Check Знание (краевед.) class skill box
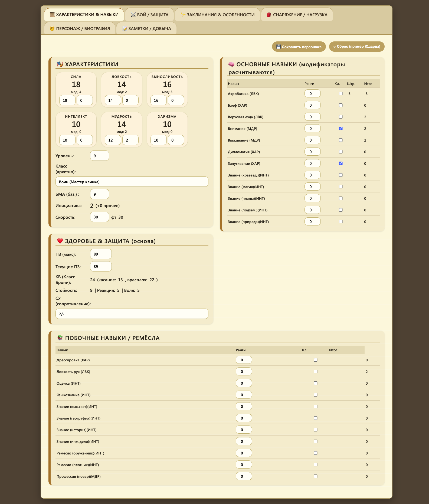This screenshot has width=429, height=504. click(x=341, y=175)
